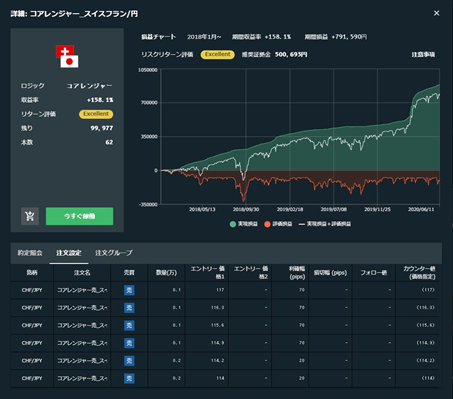Click 2018/09/30 date on chart axis
Image resolution: width=453 pixels, height=399 pixels.
(x=246, y=209)
